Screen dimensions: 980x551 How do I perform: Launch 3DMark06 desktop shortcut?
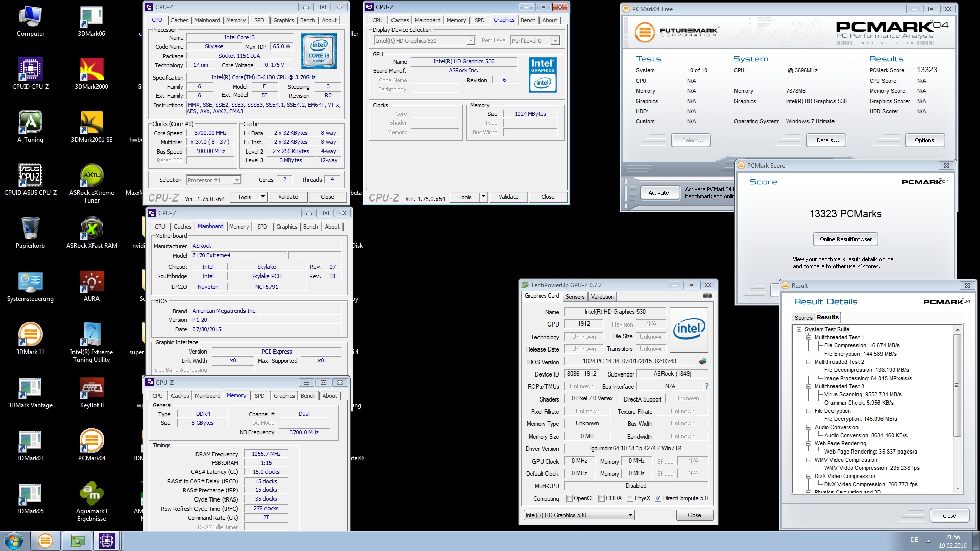click(91, 21)
